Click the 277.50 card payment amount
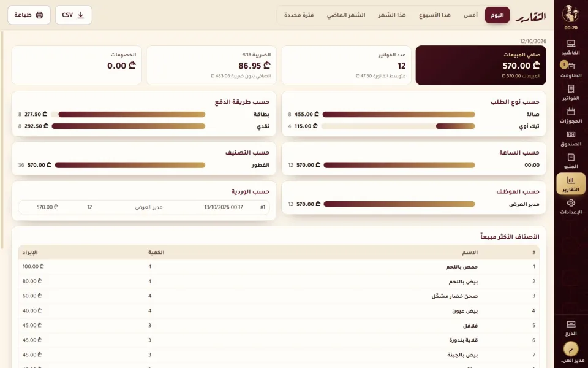 36,114
